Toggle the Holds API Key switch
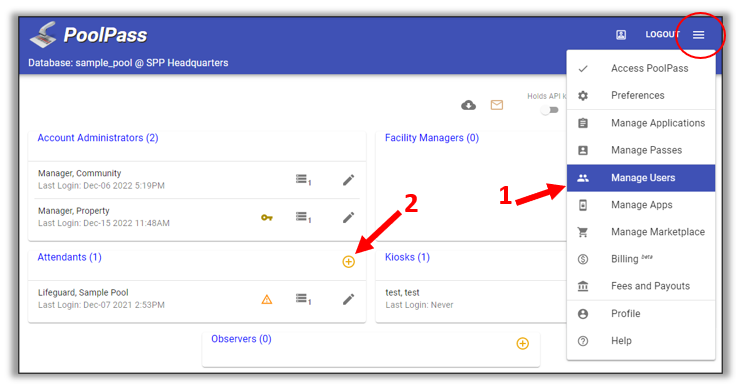 tap(549, 110)
